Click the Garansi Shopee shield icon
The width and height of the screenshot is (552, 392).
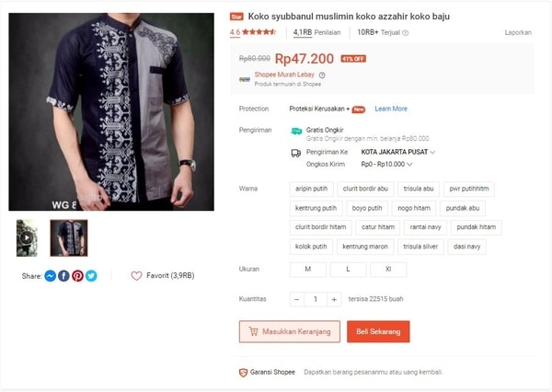(243, 373)
